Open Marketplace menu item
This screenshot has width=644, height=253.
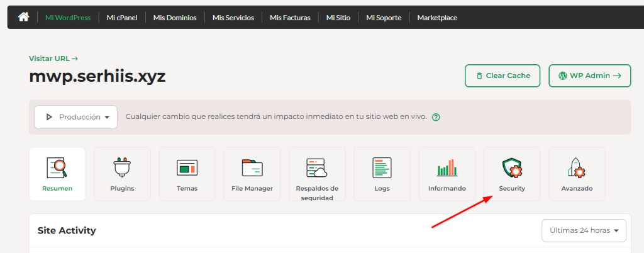point(437,18)
